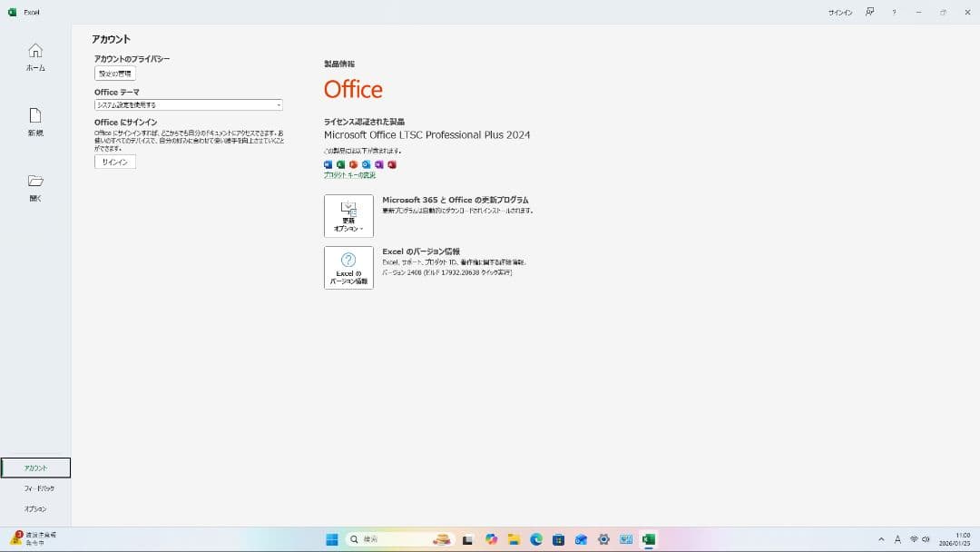980x552 pixels.
Task: Click the Excel icon on the taskbar
Action: coord(649,539)
